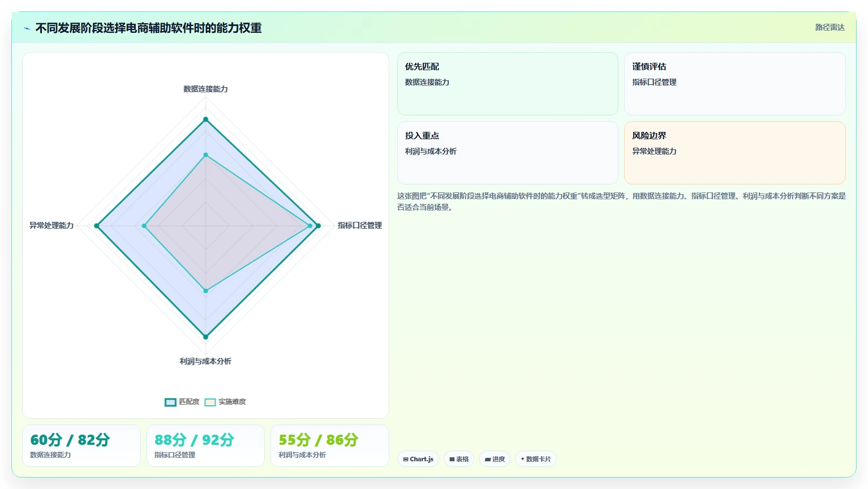Screen dimensions: 868x489
Task: Click the Chart.js tag chip
Action: click(x=418, y=459)
